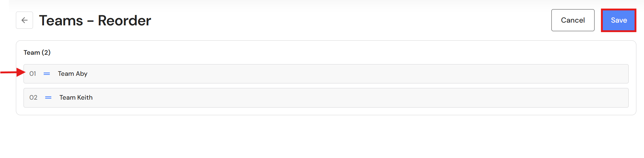Click the word Reorder in page title
Screen dimensions: 644x158
(x=124, y=20)
